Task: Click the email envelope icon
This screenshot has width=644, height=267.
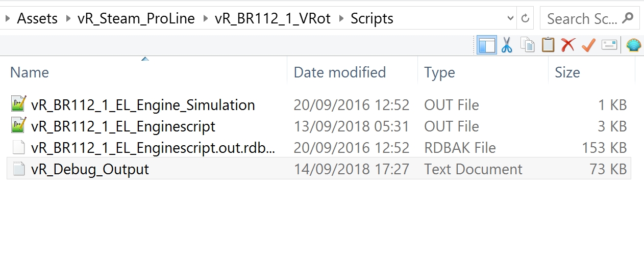Action: coord(609,45)
